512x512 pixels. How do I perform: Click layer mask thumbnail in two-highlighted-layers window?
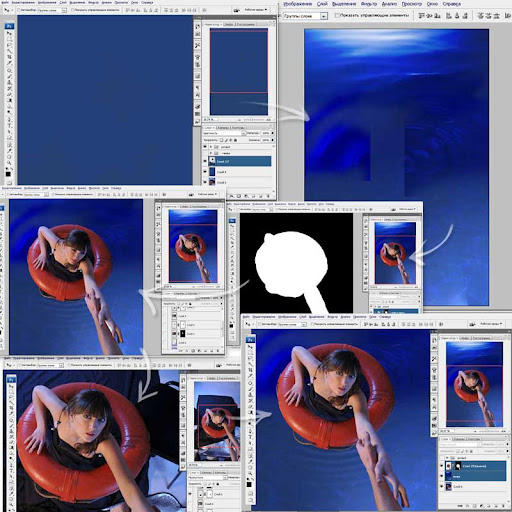[458, 466]
